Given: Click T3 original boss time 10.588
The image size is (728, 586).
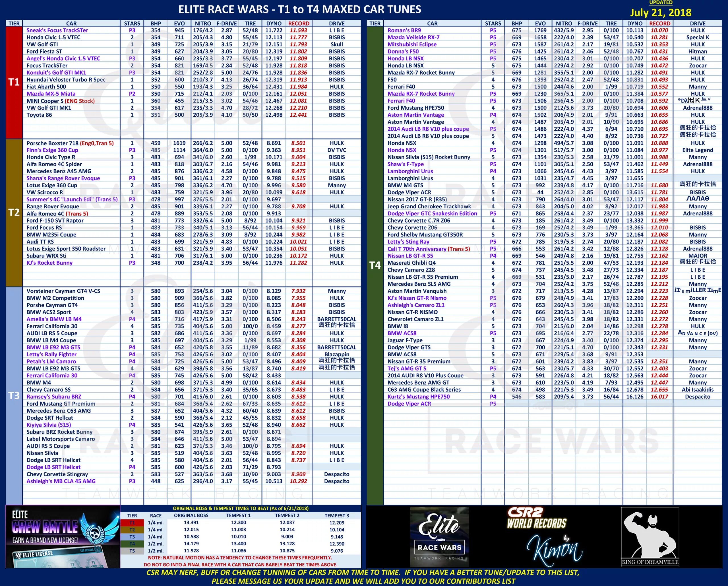Looking at the screenshot, I should (x=191, y=537).
